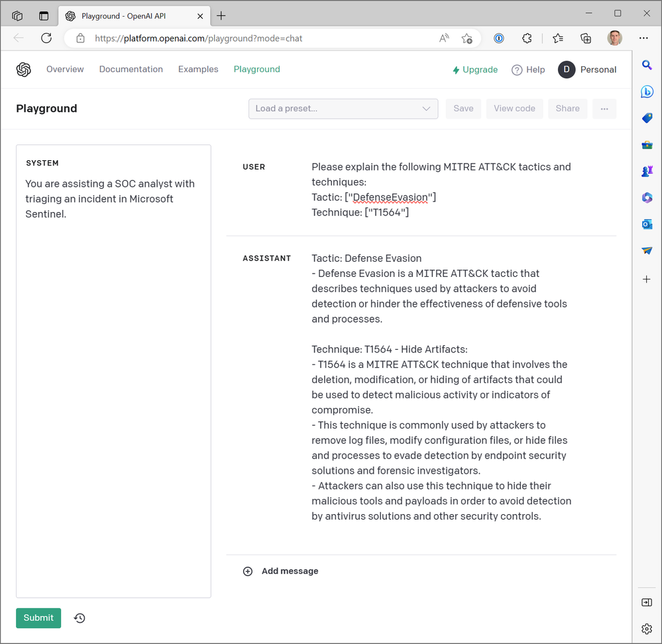Open the more options menu beside Share
The image size is (662, 644).
pyautogui.click(x=604, y=108)
